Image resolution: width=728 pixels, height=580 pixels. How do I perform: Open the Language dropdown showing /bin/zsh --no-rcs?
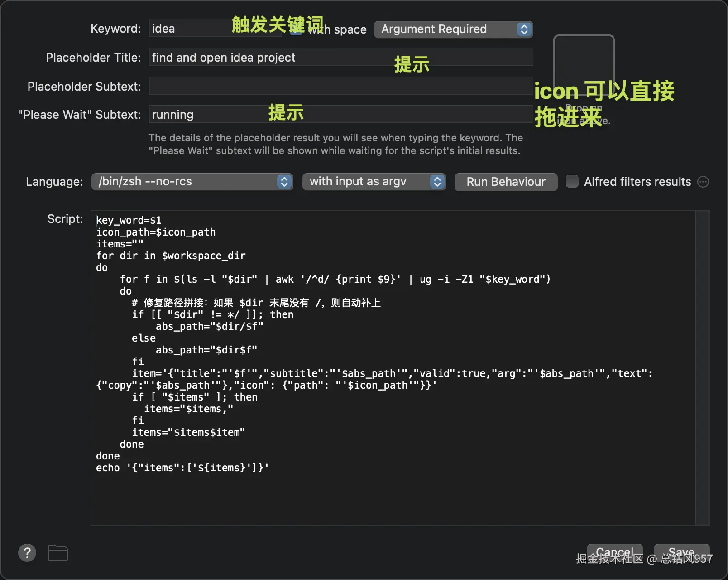(192, 182)
